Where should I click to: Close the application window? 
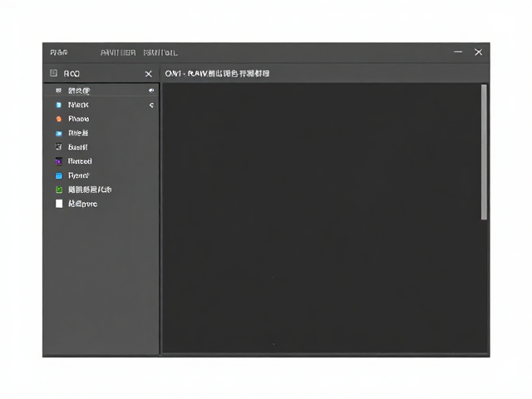pyautogui.click(x=479, y=52)
